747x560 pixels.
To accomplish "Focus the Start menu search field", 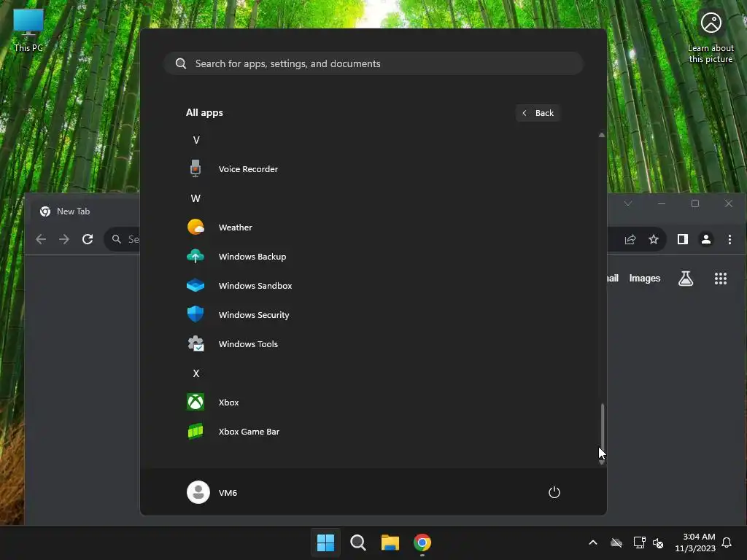I will (373, 63).
